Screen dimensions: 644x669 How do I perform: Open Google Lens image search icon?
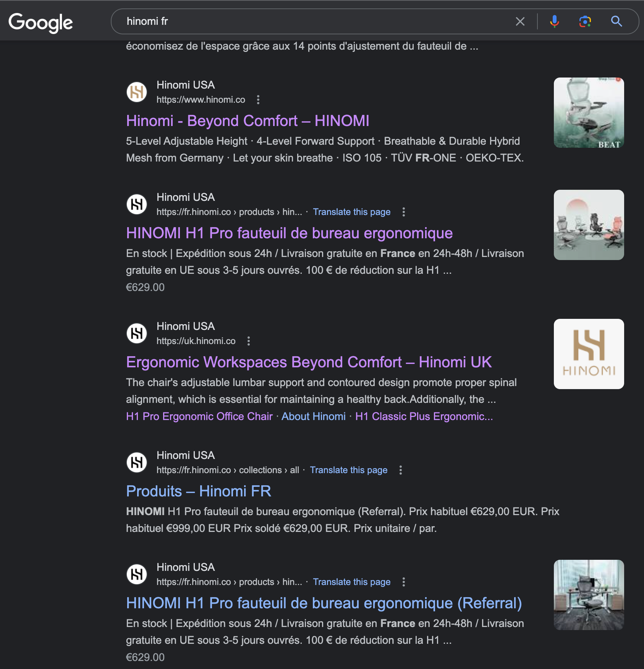(x=585, y=21)
